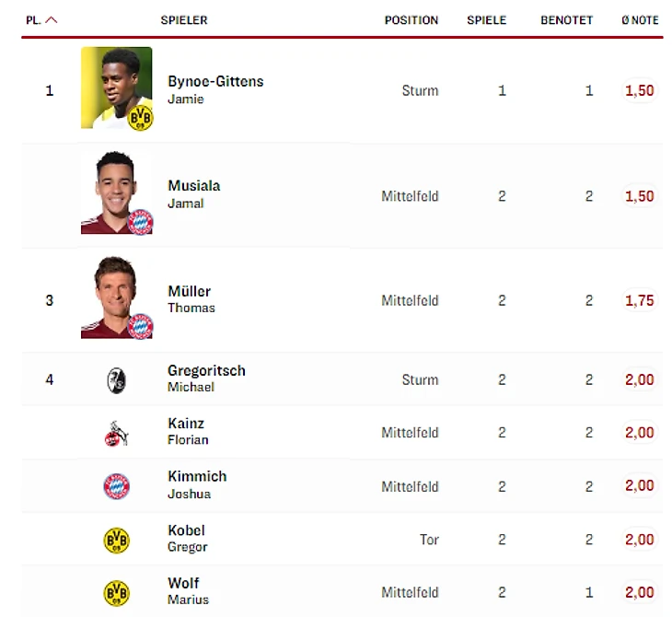The height and width of the screenshot is (617, 672).
Task: Click the Dortmund logo beside Wolf
Action: pyautogui.click(x=116, y=592)
